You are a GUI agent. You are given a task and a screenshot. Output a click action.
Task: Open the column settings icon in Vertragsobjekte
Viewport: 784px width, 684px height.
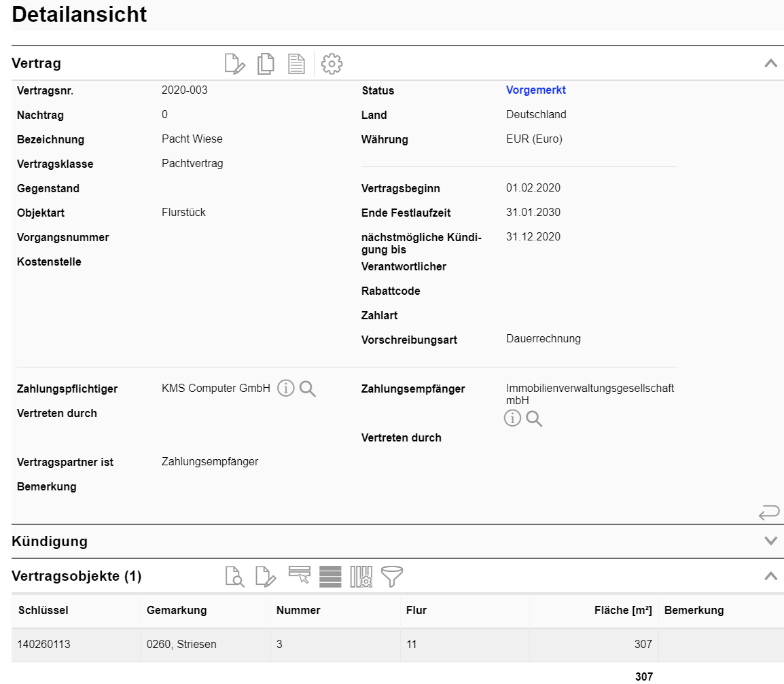[361, 577]
